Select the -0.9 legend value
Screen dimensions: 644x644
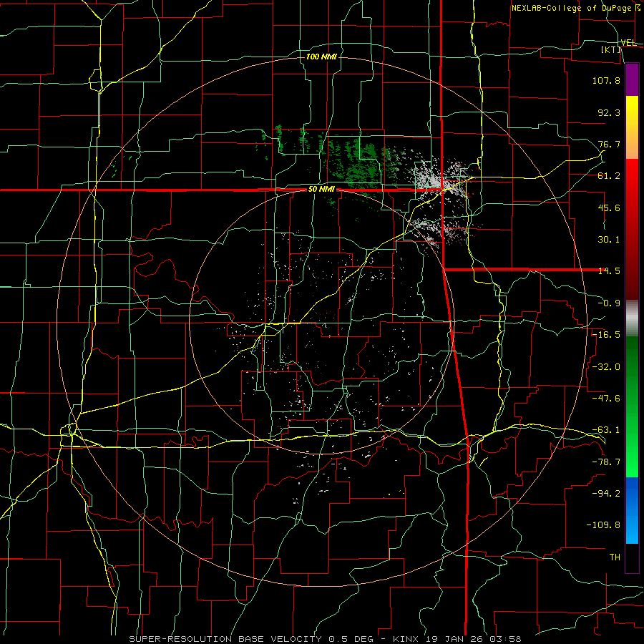pyautogui.click(x=609, y=303)
